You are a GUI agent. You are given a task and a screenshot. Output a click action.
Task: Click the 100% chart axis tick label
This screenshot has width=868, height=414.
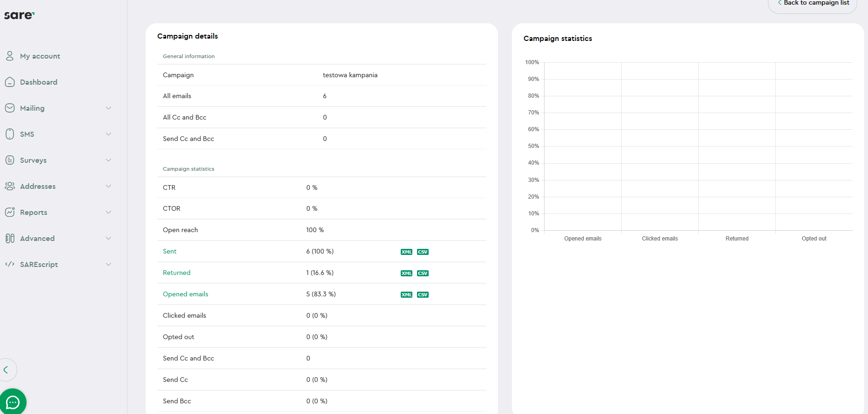pos(532,62)
